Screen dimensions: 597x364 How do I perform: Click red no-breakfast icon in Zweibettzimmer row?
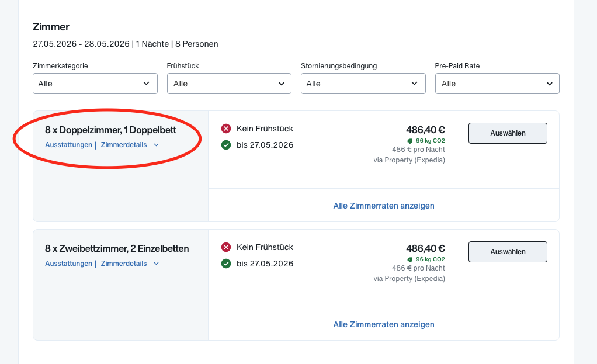[x=226, y=247]
